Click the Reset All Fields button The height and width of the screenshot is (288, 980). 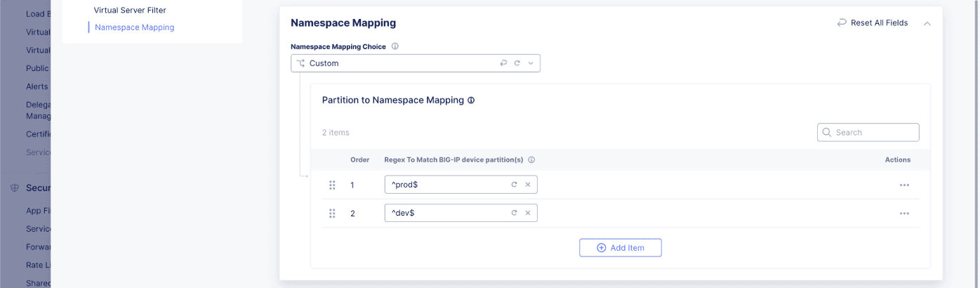(873, 23)
